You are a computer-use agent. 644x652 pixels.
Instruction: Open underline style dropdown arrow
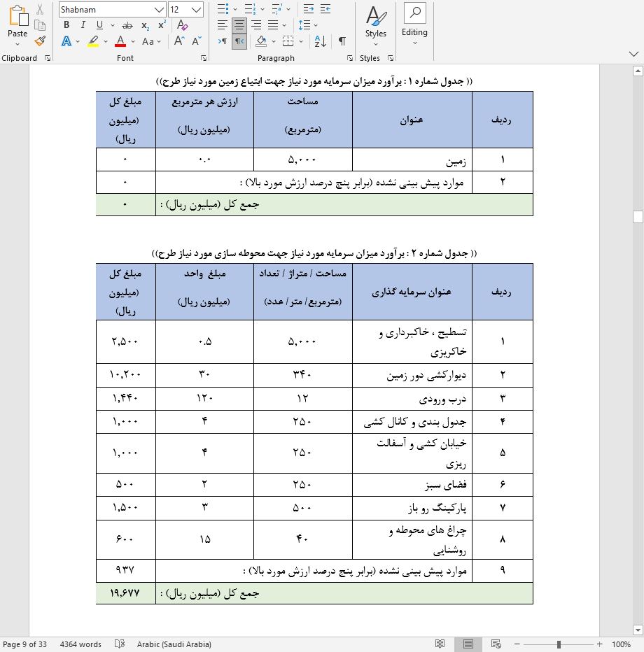[x=112, y=25]
